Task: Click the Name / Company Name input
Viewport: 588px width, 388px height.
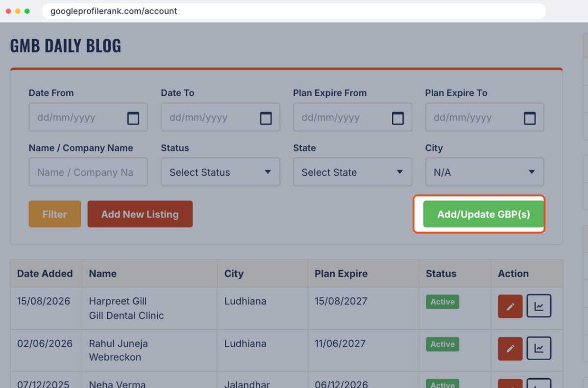Action: [x=88, y=172]
